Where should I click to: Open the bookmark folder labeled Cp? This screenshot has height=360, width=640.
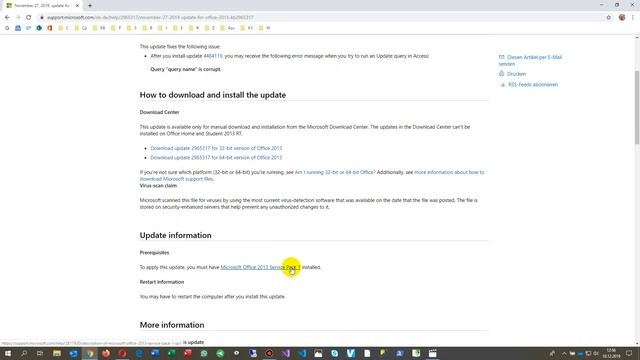[x=81, y=28]
